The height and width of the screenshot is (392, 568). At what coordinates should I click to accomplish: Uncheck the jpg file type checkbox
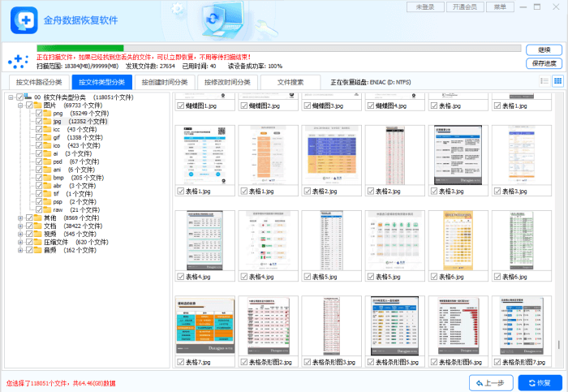[38, 122]
